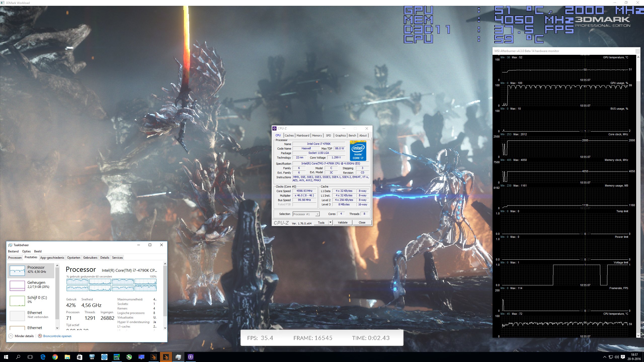The width and height of the screenshot is (644, 362).
Task: Open the volume control in the system tray
Action: pos(617,357)
